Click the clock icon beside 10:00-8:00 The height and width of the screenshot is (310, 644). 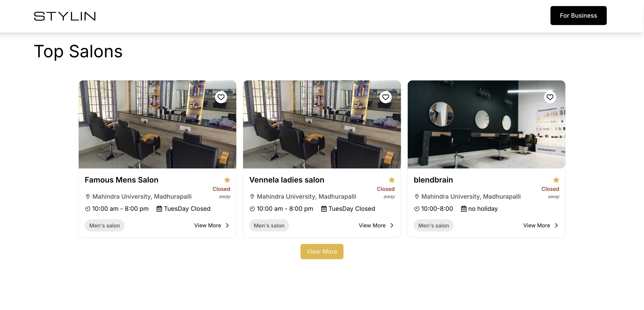pos(417,209)
